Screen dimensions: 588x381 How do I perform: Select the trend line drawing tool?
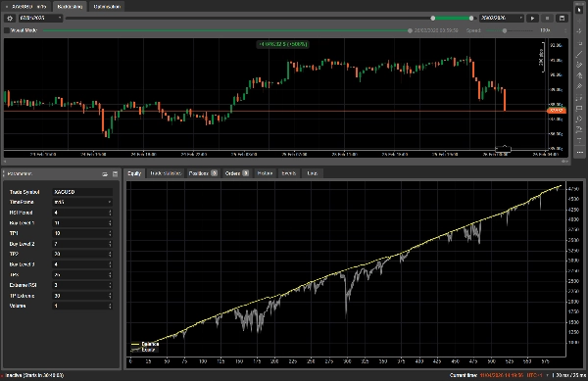coord(579,54)
